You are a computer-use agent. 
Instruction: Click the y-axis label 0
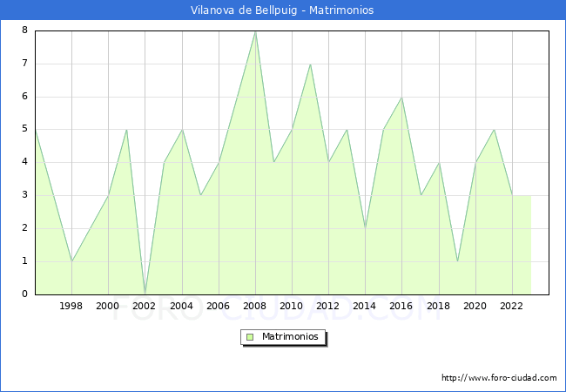pos(24,294)
